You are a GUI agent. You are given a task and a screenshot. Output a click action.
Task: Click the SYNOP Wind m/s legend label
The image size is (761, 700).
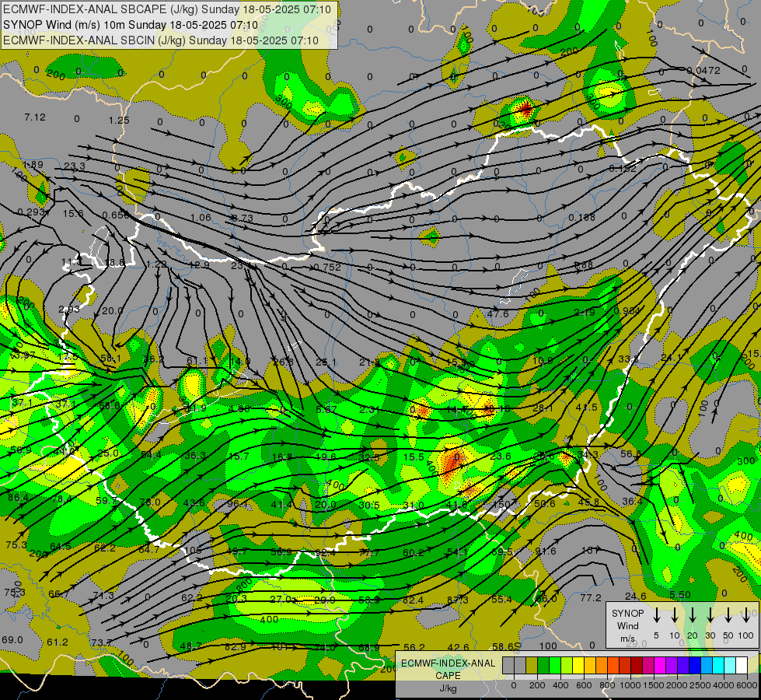tap(627, 625)
